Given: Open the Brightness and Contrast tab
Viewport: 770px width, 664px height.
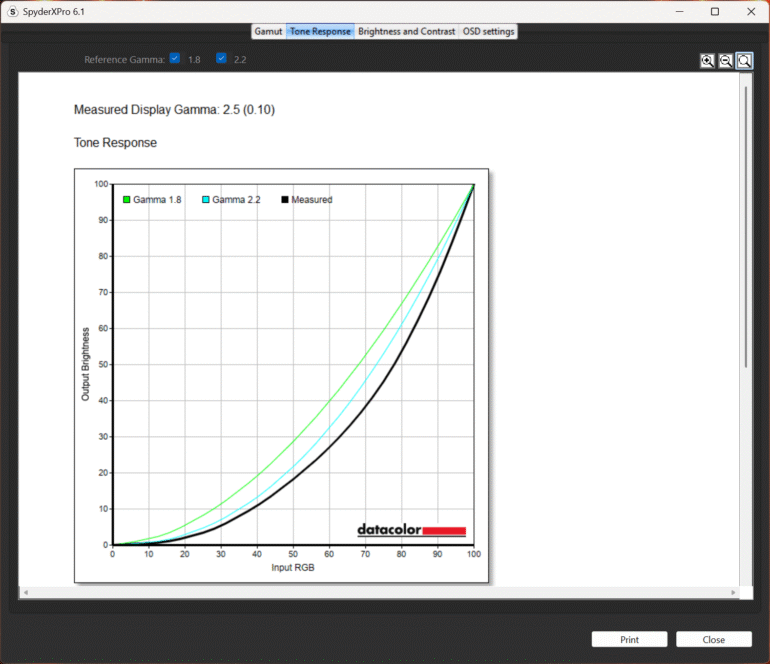Looking at the screenshot, I should [x=406, y=31].
